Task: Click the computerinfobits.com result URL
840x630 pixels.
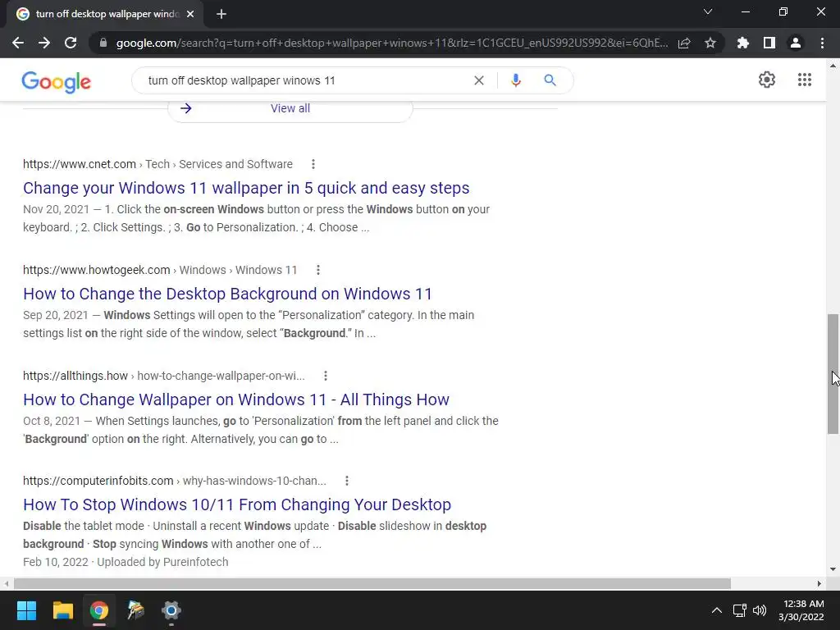Action: [98, 481]
